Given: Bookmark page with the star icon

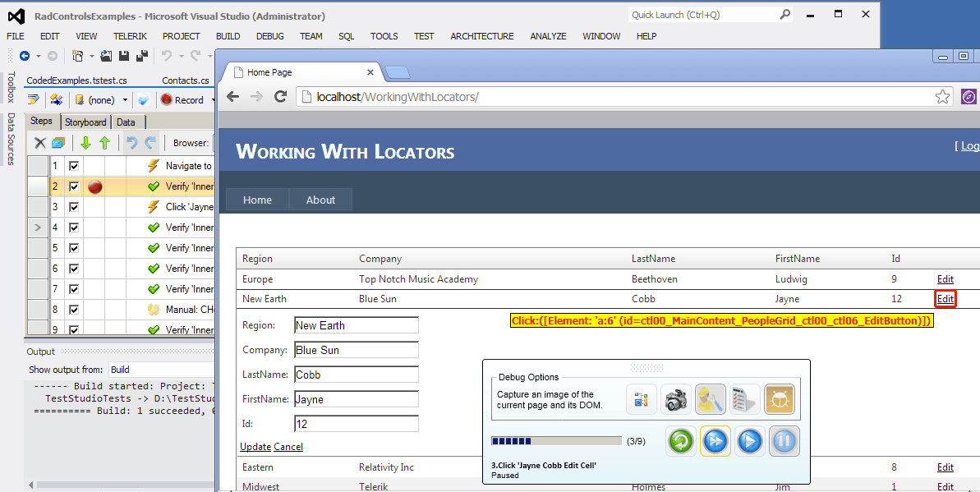Looking at the screenshot, I should coord(942,96).
